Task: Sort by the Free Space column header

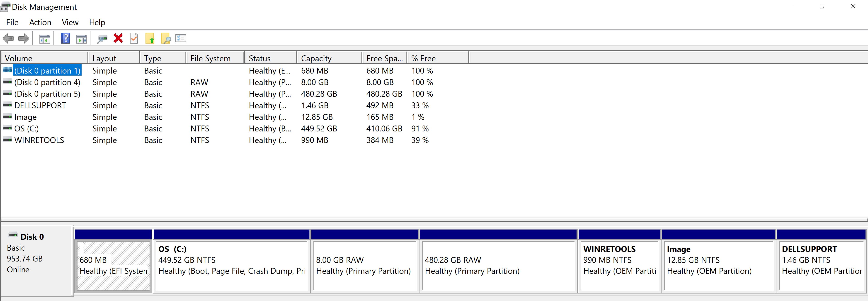Action: 384,58
